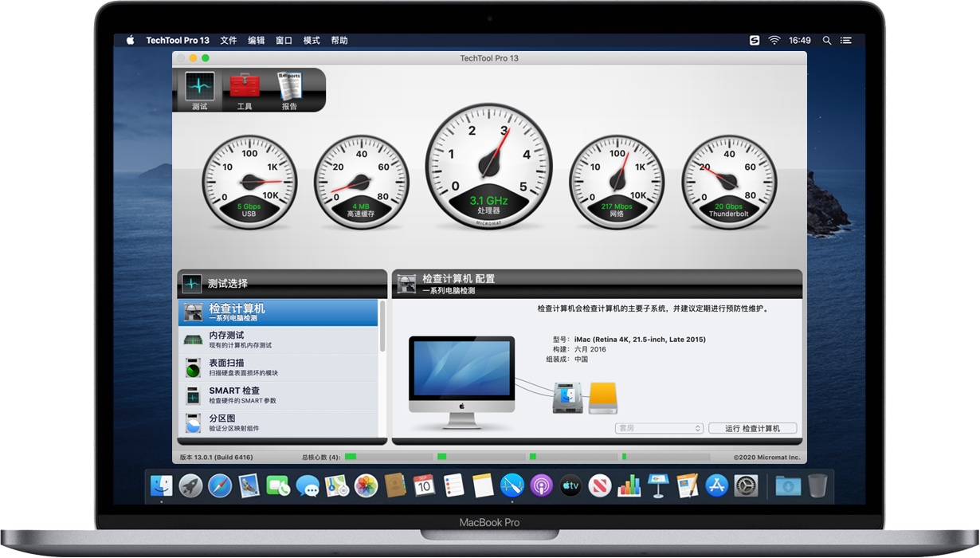Viewport: 980px width, 558px height.
Task: Open the 帮助 menu
Action: tap(339, 40)
